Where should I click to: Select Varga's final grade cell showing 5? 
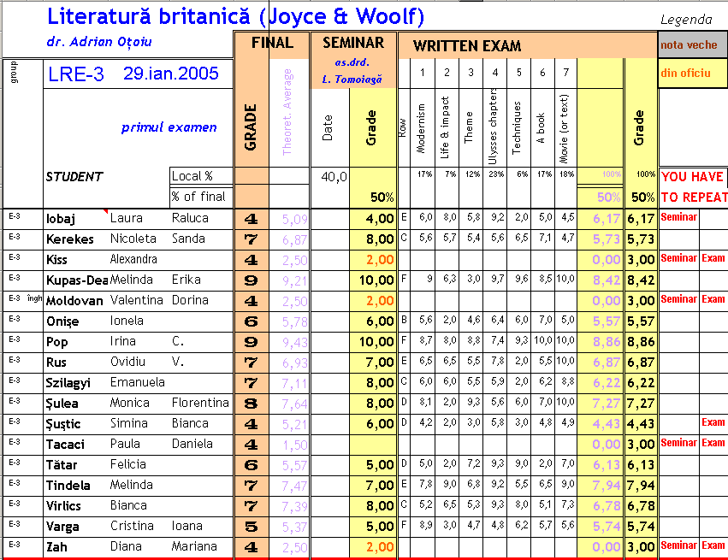252,527
